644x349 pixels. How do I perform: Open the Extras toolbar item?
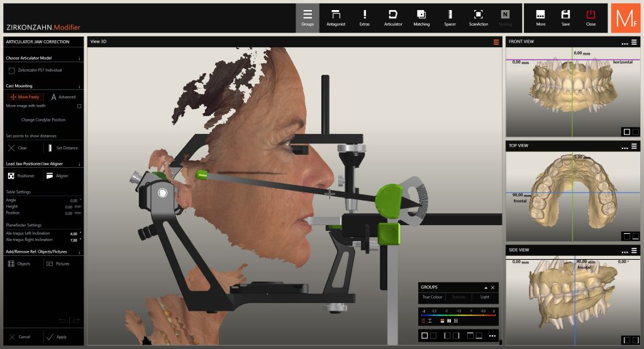pyautogui.click(x=365, y=17)
